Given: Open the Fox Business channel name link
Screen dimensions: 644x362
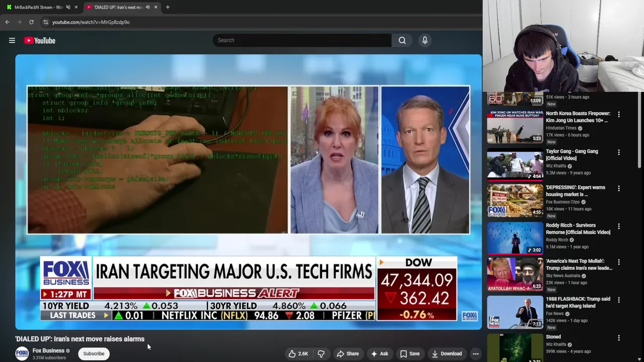Looking at the screenshot, I should (48, 350).
